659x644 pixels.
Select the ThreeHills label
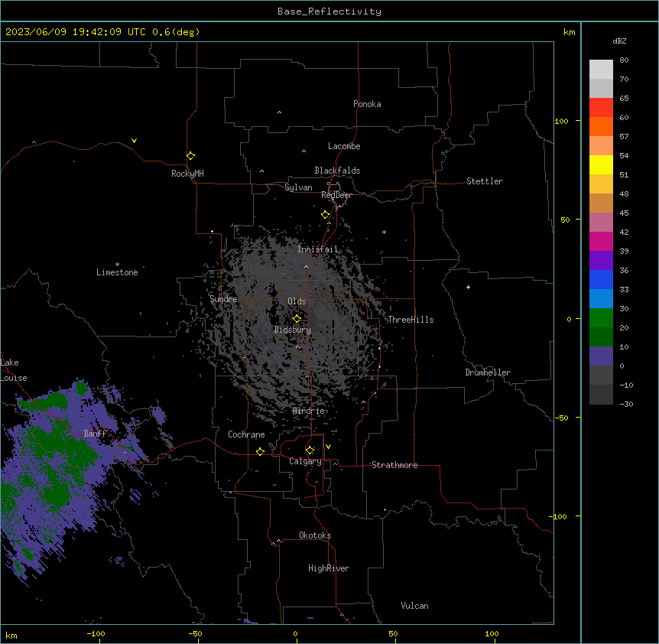coord(411,320)
